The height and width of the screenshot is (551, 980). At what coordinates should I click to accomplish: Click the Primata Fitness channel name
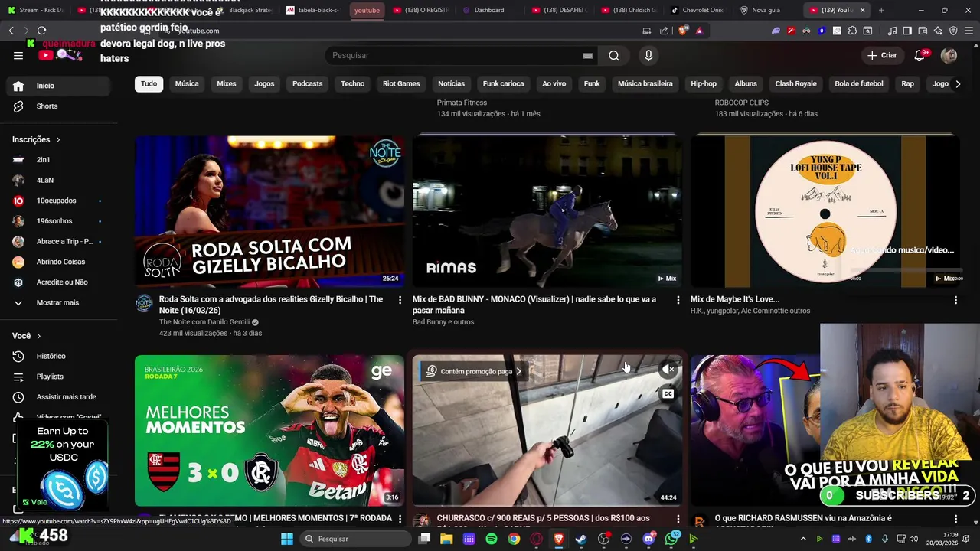point(462,103)
